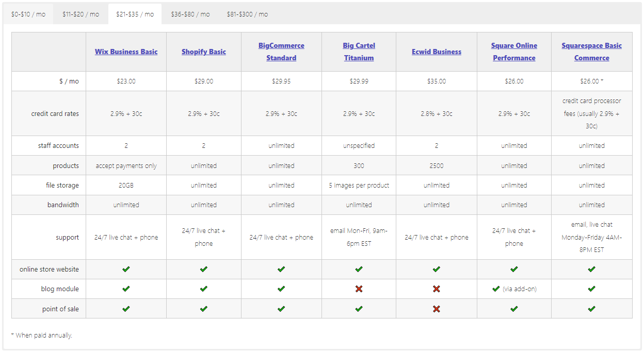This screenshot has width=644, height=352.
Task: Click the 'point of sale' row label
Action: (60, 309)
